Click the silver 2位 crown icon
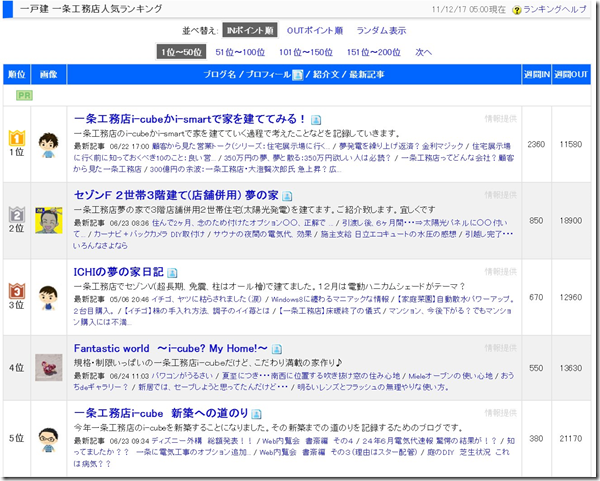600x481 pixels. [x=17, y=214]
